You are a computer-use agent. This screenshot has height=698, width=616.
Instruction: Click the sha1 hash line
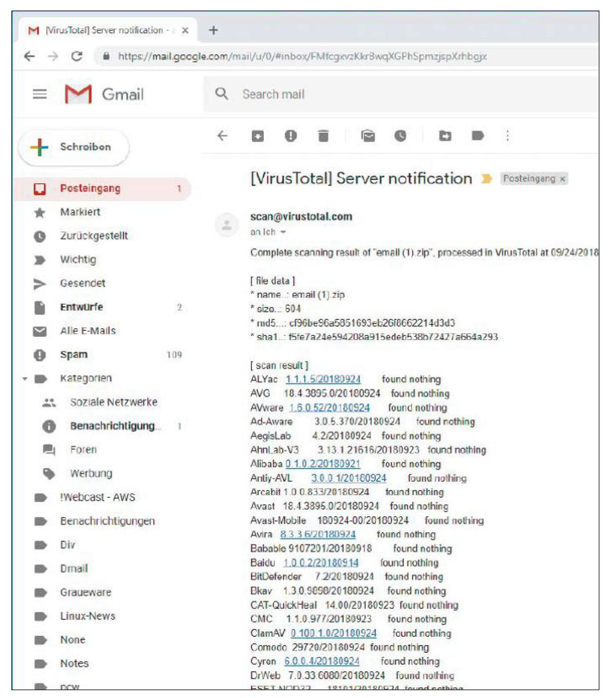374,337
